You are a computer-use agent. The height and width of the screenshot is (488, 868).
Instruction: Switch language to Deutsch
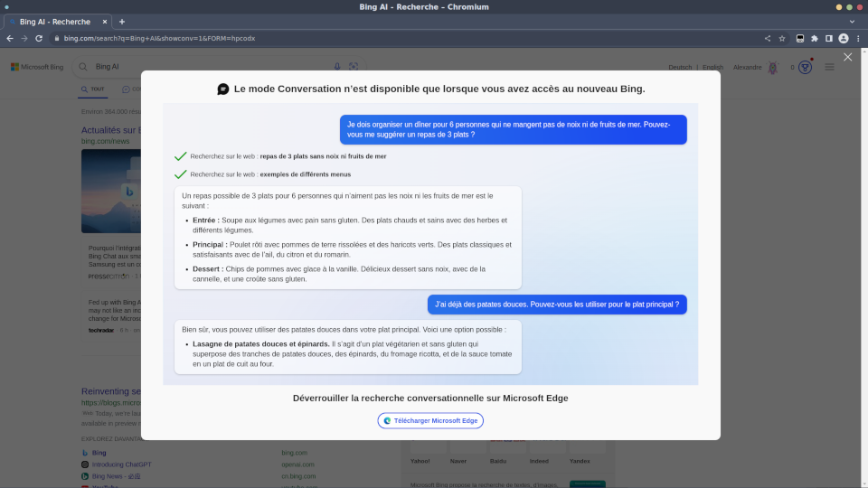pyautogui.click(x=679, y=67)
